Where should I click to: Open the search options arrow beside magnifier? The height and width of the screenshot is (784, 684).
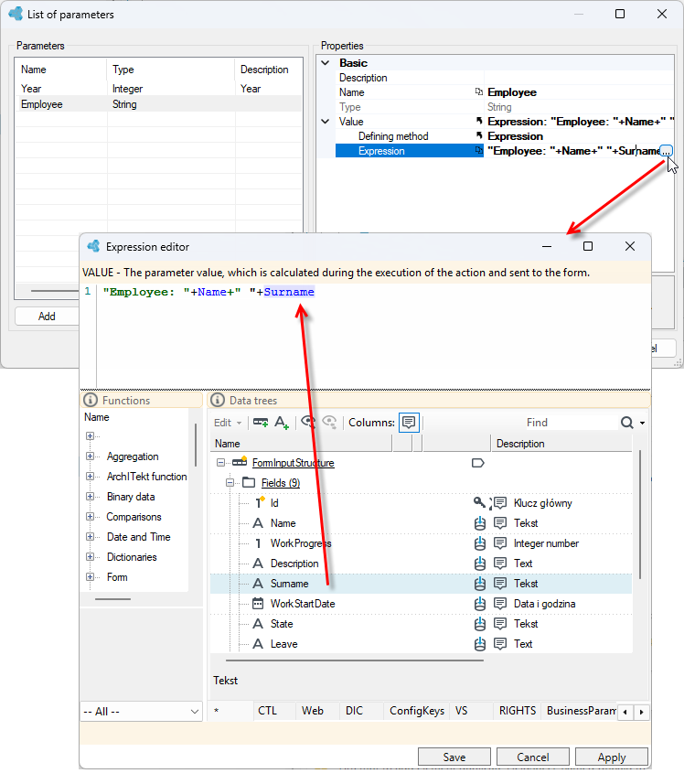click(x=642, y=423)
